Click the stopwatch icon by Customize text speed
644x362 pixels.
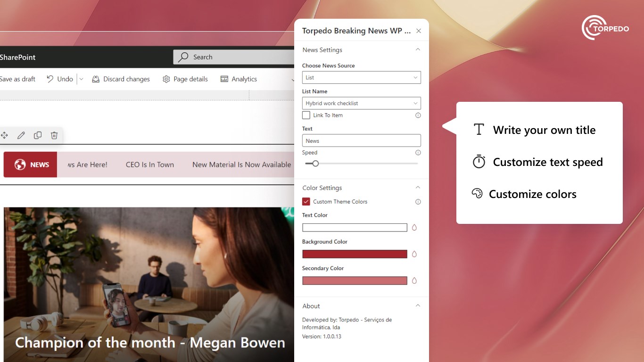coord(479,162)
